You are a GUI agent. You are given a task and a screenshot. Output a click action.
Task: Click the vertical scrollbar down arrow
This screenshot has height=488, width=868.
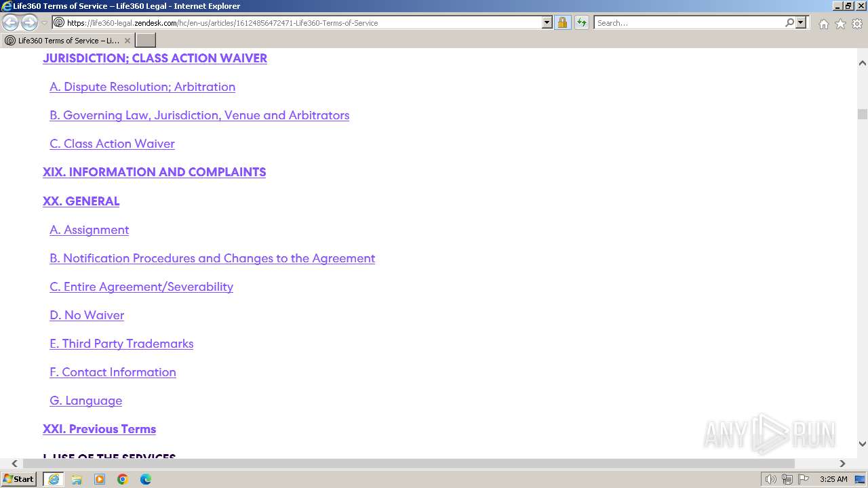point(863,444)
